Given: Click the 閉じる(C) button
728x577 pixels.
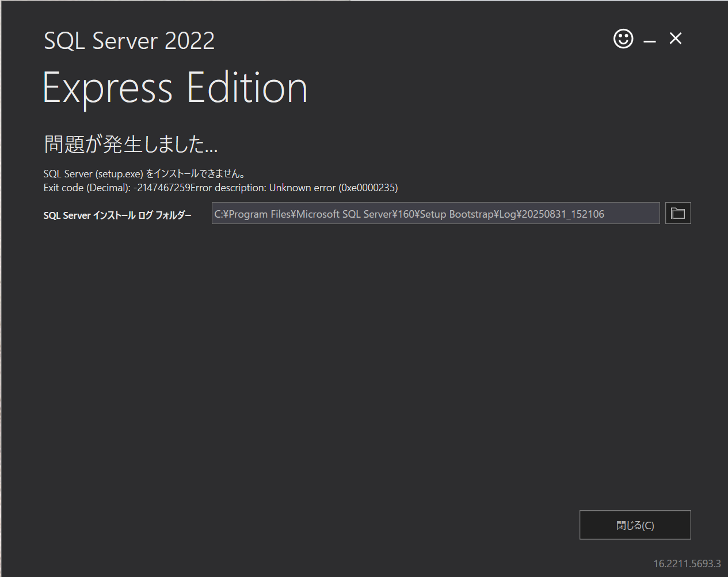Looking at the screenshot, I should tap(635, 525).
